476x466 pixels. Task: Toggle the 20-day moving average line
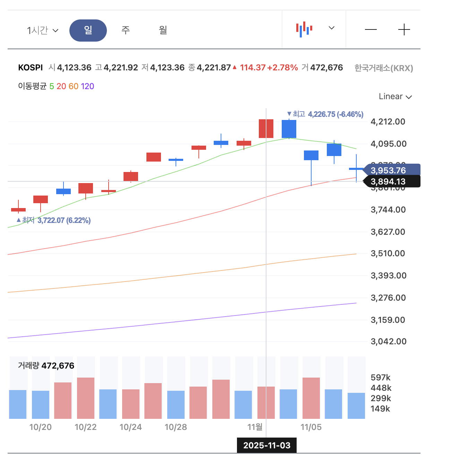(x=61, y=86)
